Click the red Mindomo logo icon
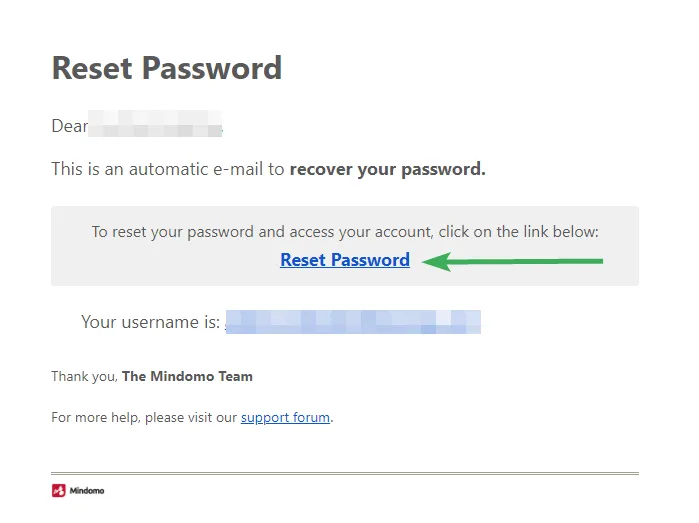Image resolution: width=699 pixels, height=523 pixels. pyautogui.click(x=58, y=491)
